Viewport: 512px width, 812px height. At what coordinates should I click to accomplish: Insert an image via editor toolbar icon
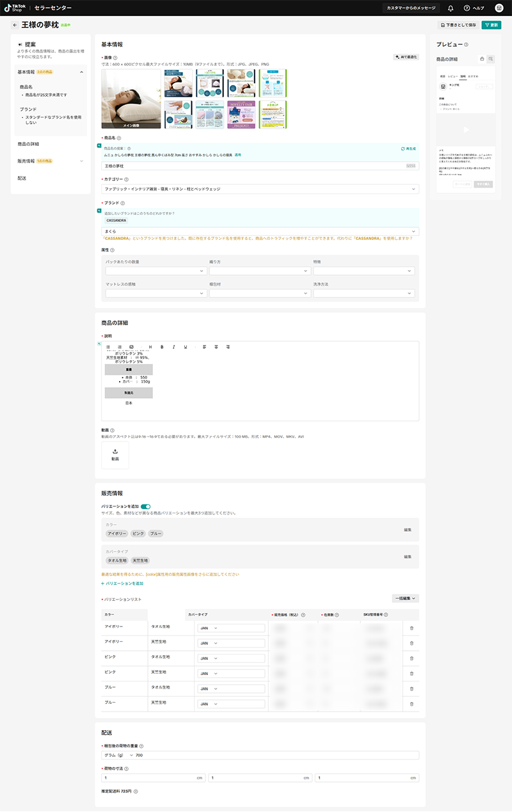(131, 347)
